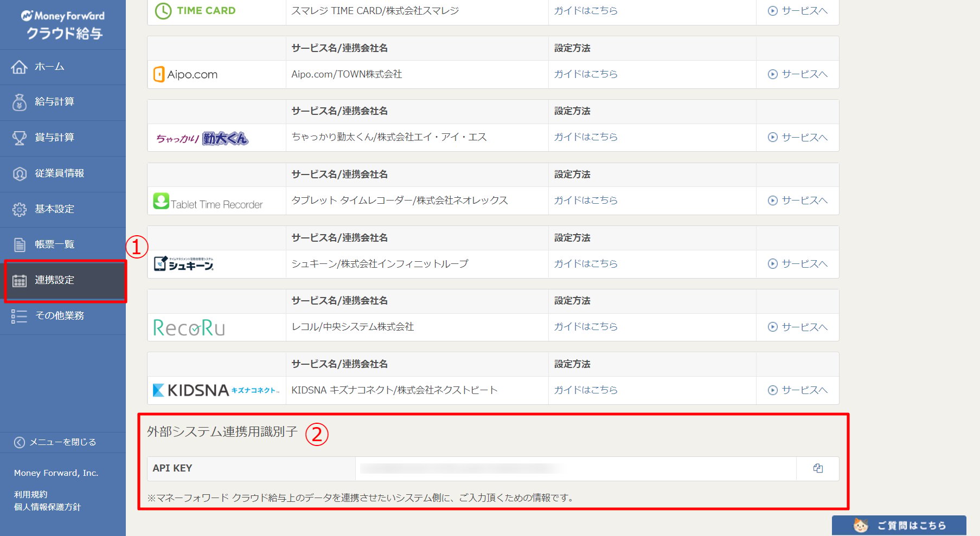The height and width of the screenshot is (536, 980).
Task: Click the API KEY label cell
Action: point(252,468)
